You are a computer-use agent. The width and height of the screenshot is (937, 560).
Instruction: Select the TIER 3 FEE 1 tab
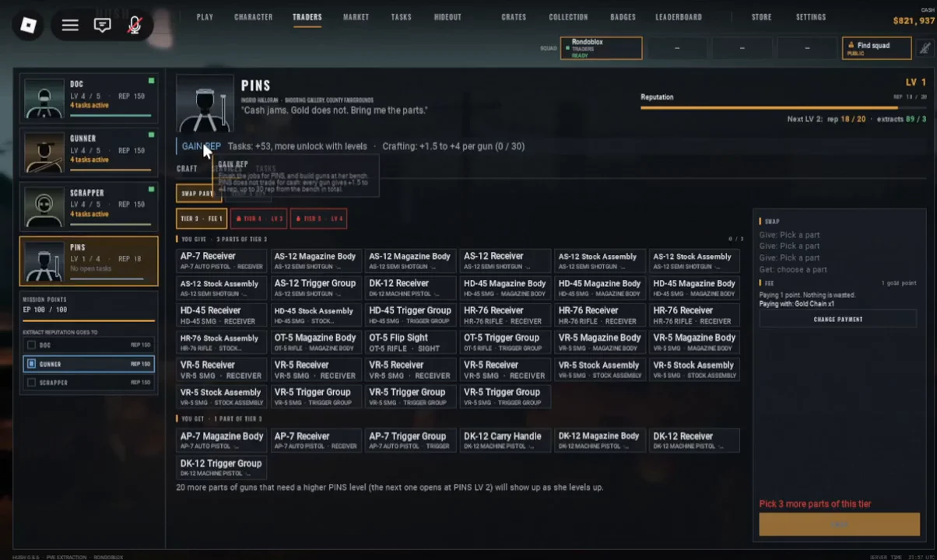tap(202, 219)
